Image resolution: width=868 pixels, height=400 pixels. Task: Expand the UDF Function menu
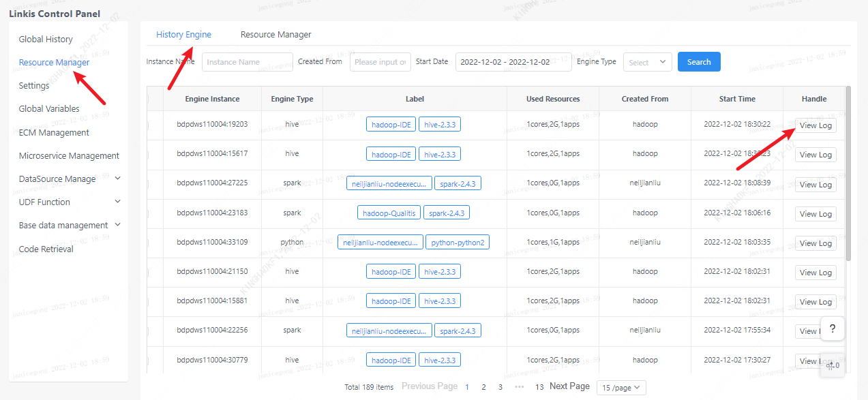pos(117,202)
